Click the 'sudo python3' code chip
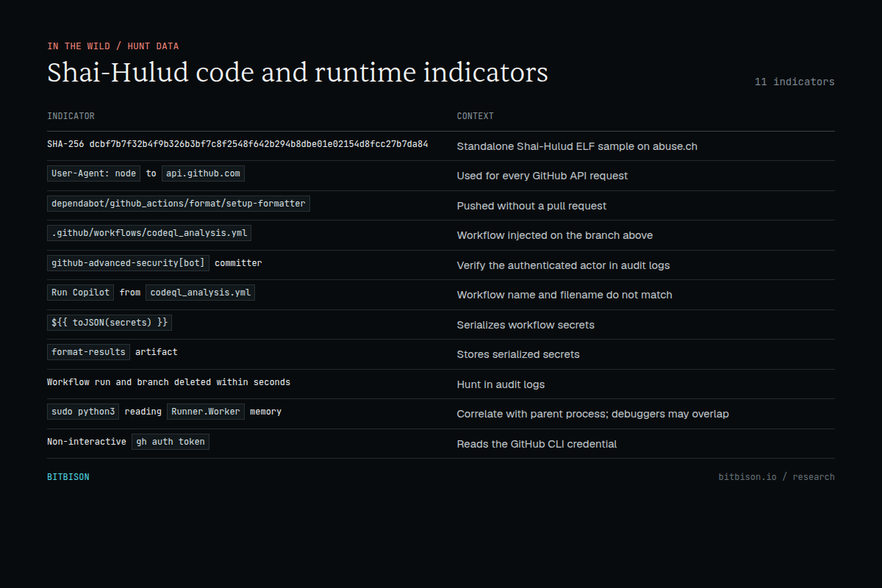Viewport: 882px width, 588px height. [83, 412]
